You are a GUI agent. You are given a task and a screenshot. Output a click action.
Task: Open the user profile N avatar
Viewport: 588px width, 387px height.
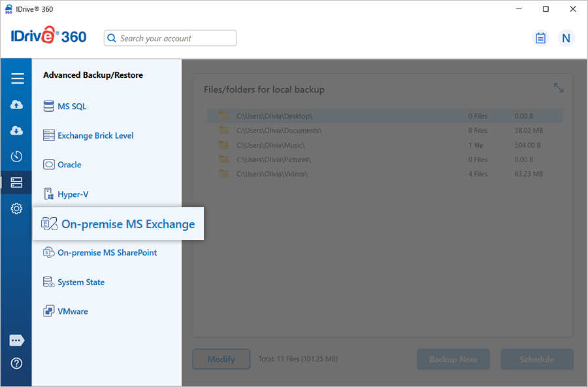566,38
